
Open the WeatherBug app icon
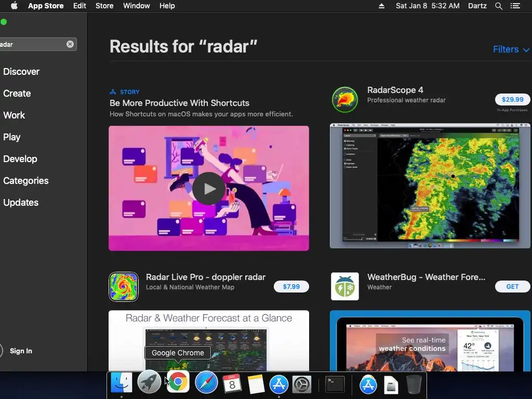tap(345, 286)
